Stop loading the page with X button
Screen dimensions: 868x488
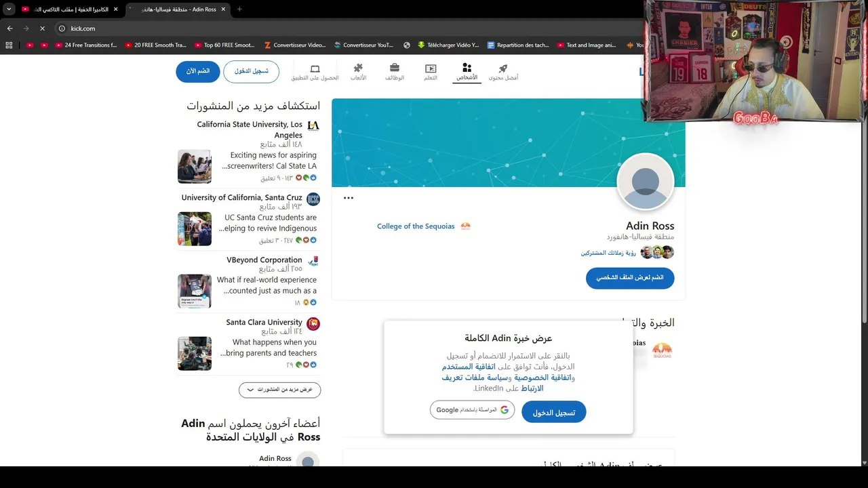42,28
